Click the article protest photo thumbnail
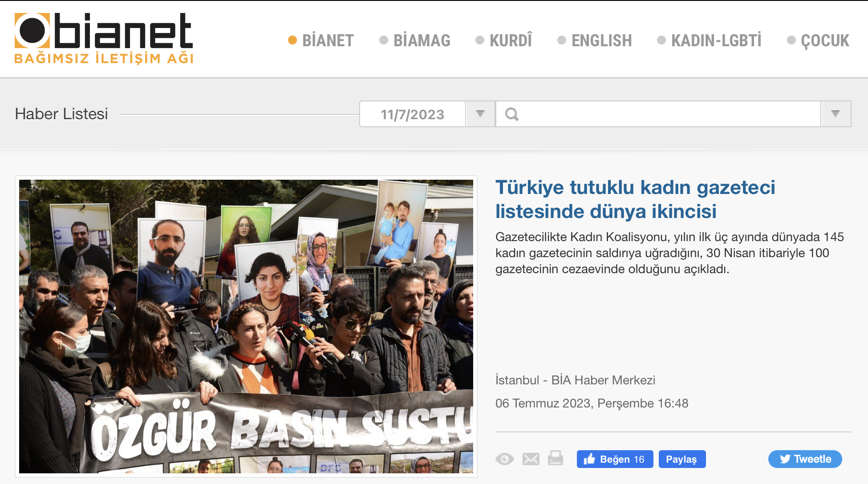 (x=246, y=326)
